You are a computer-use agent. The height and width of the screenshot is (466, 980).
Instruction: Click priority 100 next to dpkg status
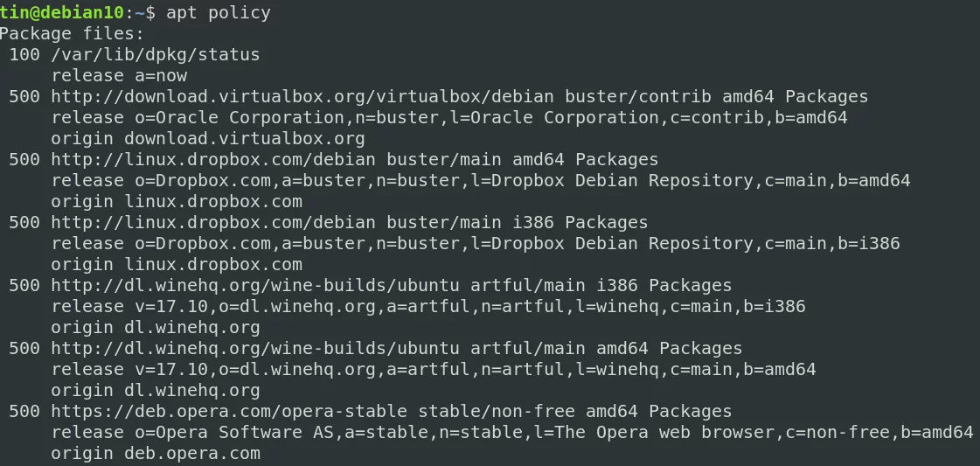pyautogui.click(x=24, y=55)
